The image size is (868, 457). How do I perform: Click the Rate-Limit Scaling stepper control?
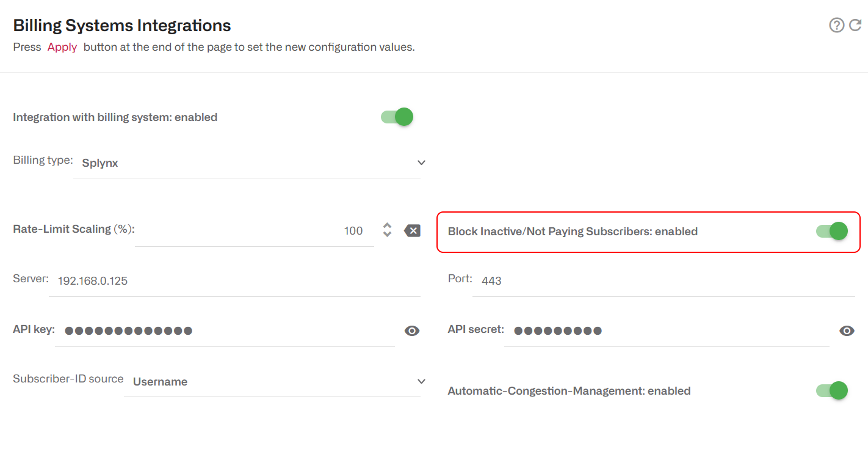[387, 230]
